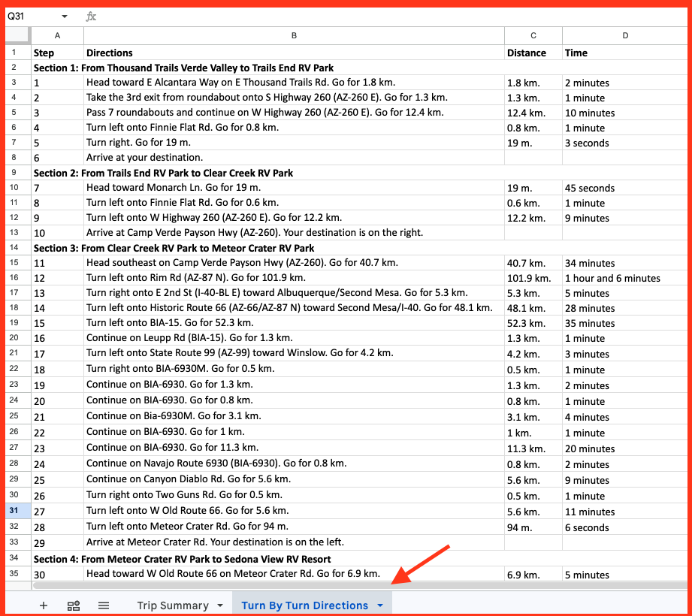Click 'Turn left onto Finnie Flat Rd. Go for 0.6 km.' cell
The width and height of the screenshot is (692, 616).
[x=294, y=203]
